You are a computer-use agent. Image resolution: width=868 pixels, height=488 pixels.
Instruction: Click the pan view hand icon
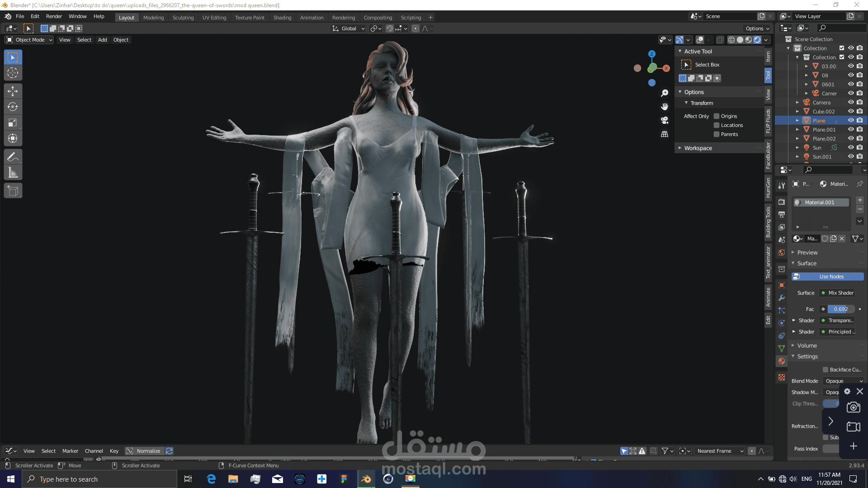[665, 107]
